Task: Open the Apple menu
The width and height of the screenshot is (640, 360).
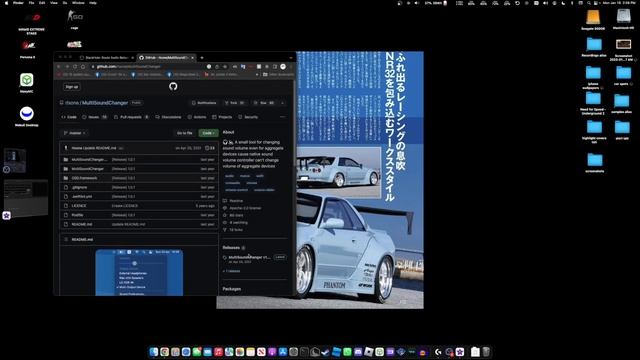Action: pos(6,3)
